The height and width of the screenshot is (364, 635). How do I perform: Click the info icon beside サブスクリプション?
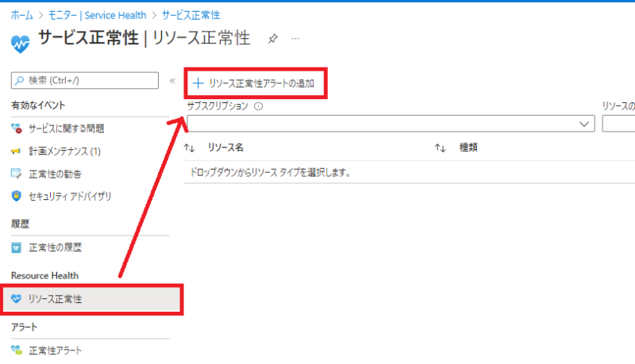pos(259,106)
